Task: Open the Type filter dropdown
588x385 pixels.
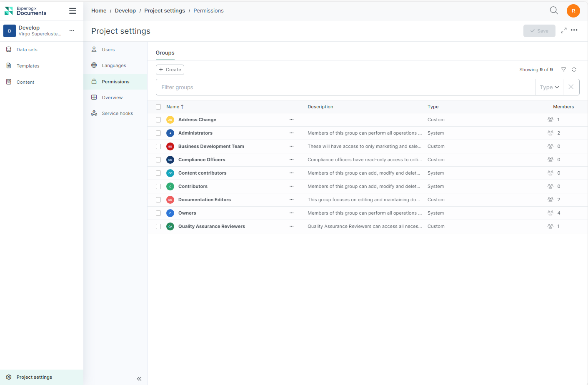Action: pos(549,87)
